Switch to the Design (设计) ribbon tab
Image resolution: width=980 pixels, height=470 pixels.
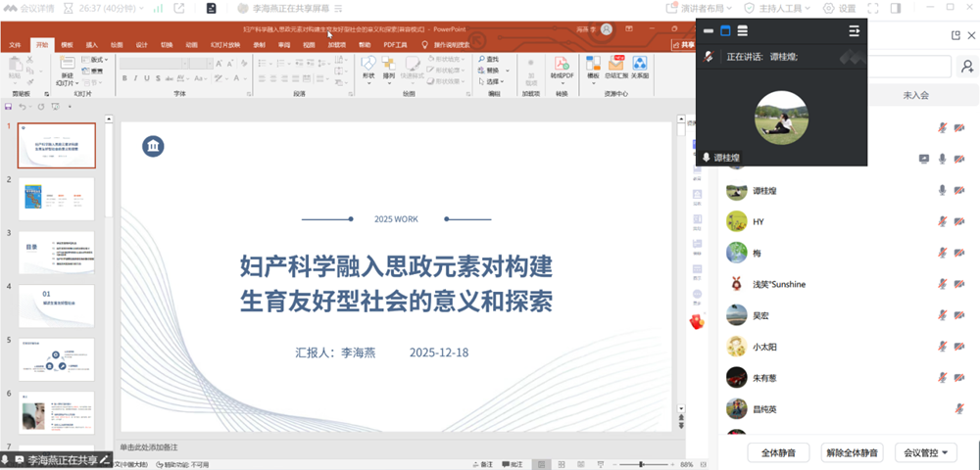(x=142, y=45)
